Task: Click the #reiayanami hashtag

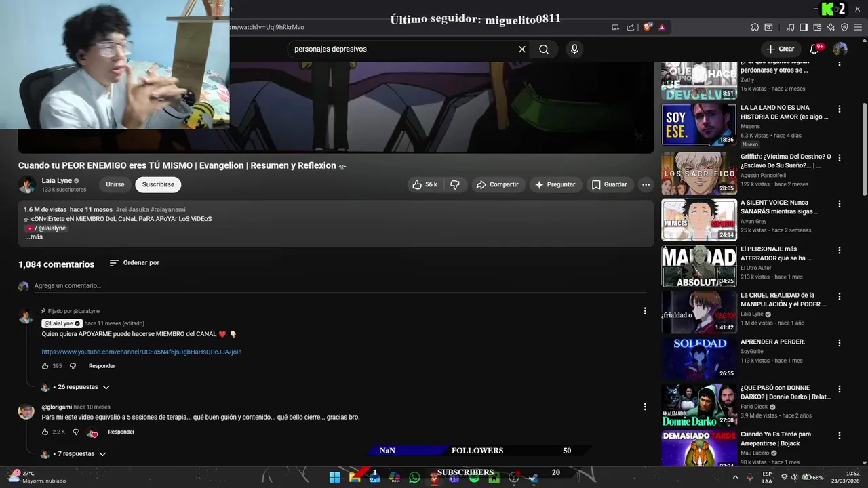Action: [168, 210]
